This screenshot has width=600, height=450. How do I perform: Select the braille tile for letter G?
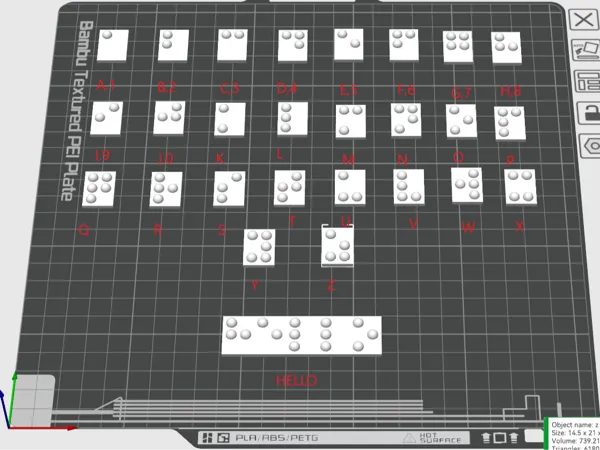(458, 47)
